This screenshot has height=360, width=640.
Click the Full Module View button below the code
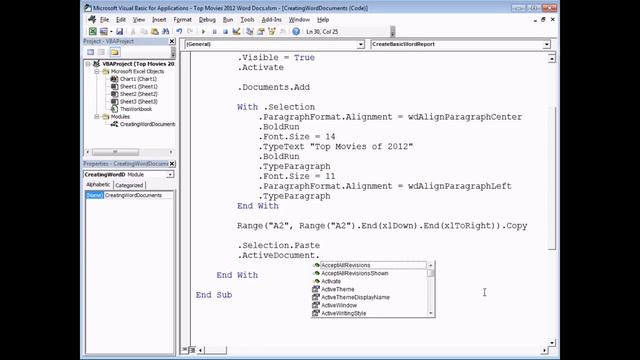click(x=192, y=350)
